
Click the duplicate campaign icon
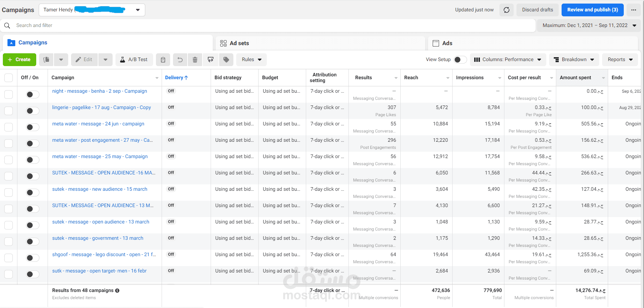pyautogui.click(x=47, y=60)
